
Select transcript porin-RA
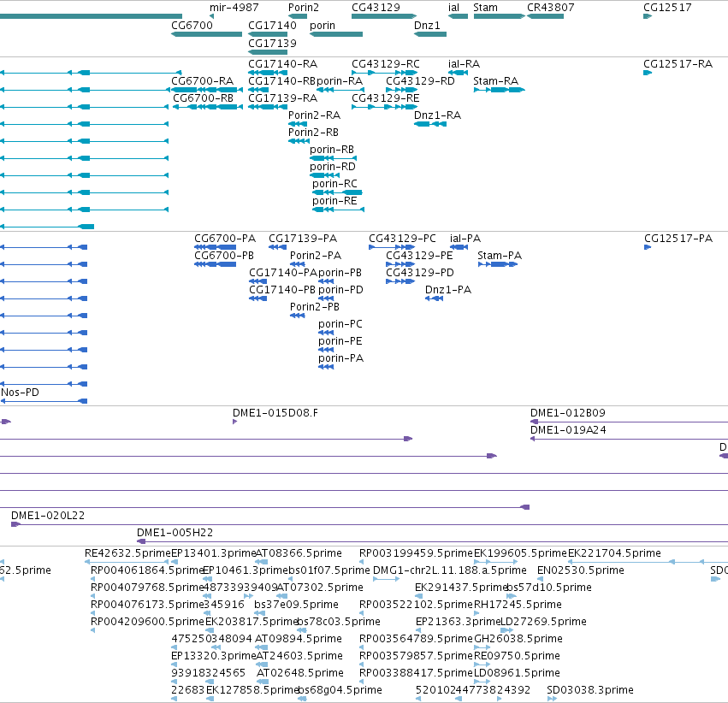[340, 90]
